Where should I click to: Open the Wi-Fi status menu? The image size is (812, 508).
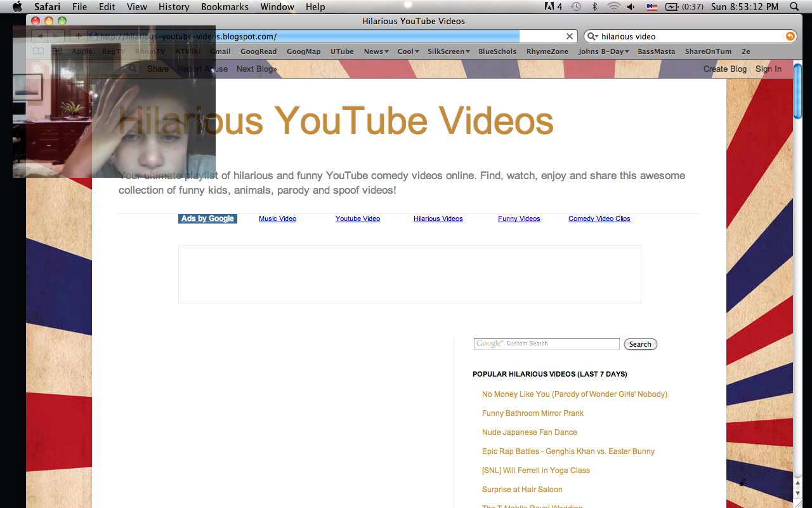tap(613, 7)
